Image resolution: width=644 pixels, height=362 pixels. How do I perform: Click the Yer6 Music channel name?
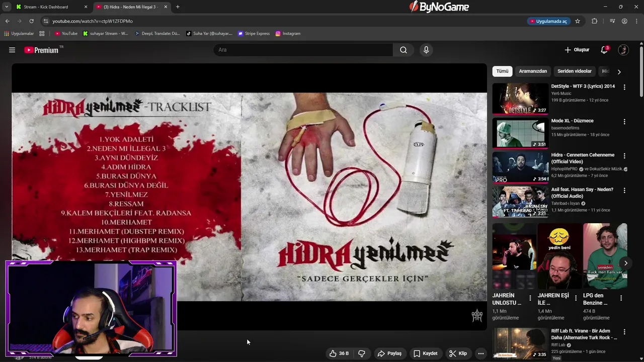point(561,94)
